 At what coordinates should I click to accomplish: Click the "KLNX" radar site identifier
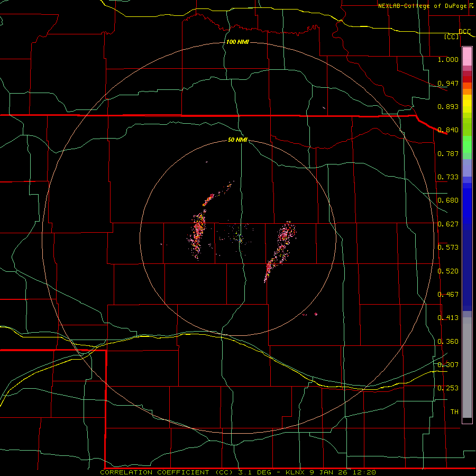[x=296, y=472]
